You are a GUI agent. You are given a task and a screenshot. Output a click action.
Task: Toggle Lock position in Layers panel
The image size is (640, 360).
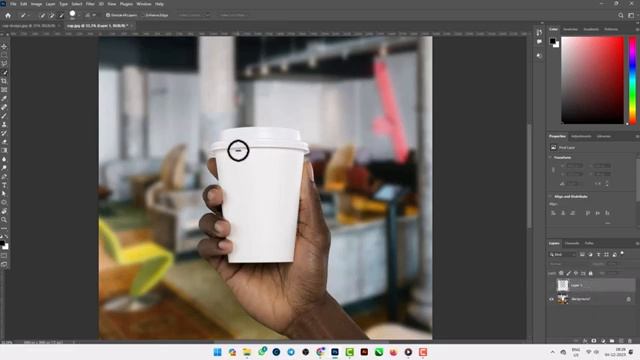coord(576,273)
